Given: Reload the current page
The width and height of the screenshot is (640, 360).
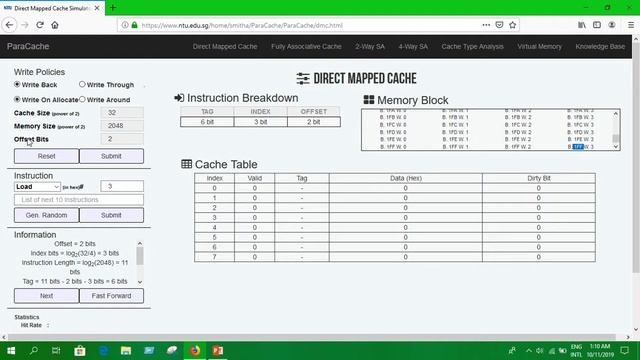Looking at the screenshot, I should tap(40, 25).
